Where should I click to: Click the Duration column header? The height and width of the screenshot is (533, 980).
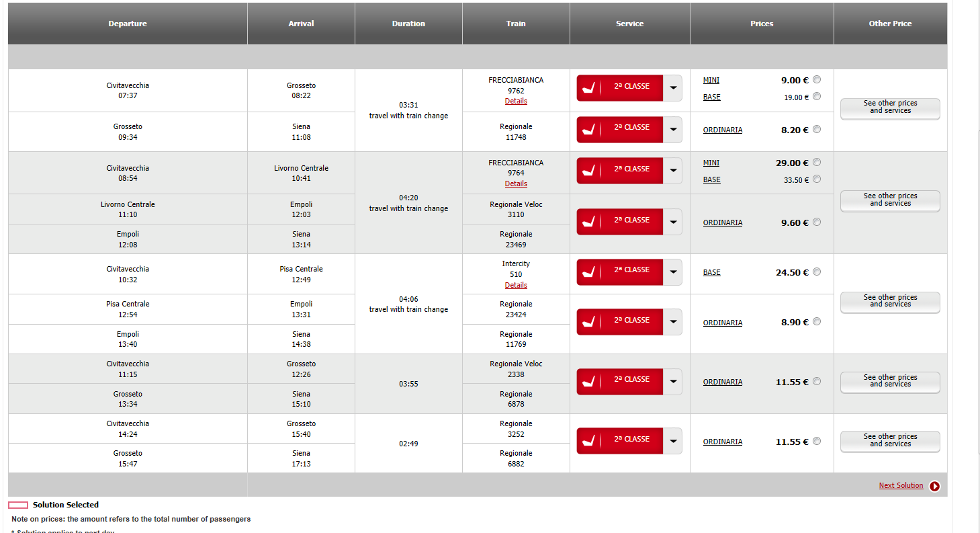(408, 24)
